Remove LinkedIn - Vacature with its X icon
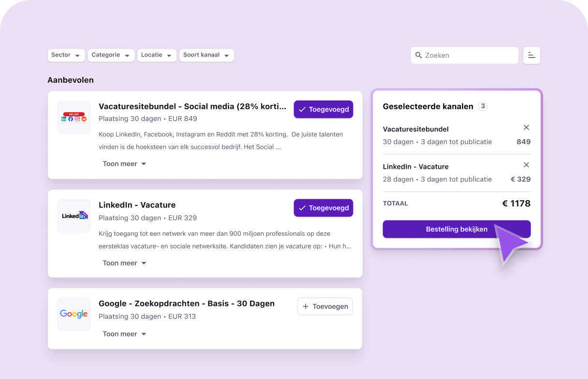 pos(527,165)
